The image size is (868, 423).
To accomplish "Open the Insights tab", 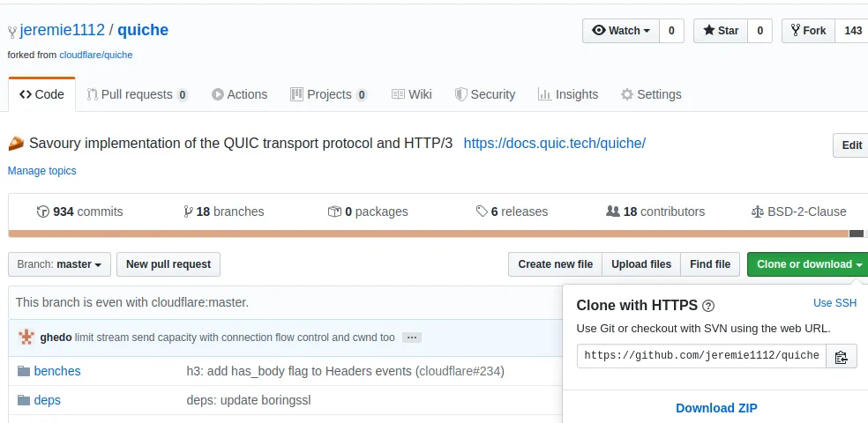I will [568, 94].
